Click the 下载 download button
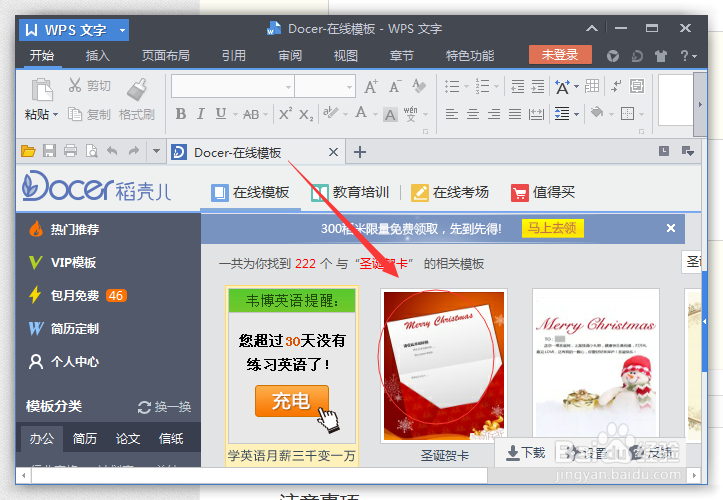 (x=525, y=453)
